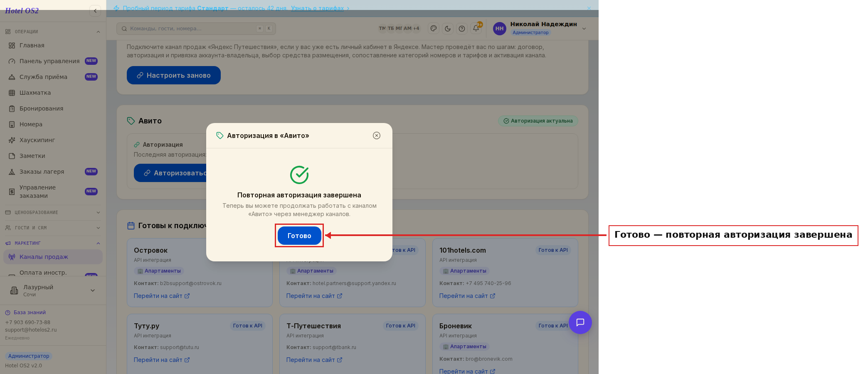Close the Авторизация в «Авито» dialog
Image resolution: width=868 pixels, height=374 pixels.
click(x=377, y=135)
